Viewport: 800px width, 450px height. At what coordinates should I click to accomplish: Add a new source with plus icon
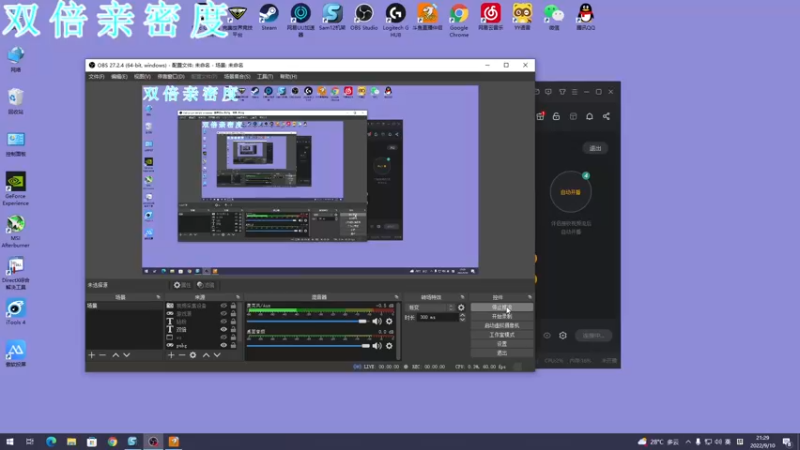pyautogui.click(x=171, y=355)
